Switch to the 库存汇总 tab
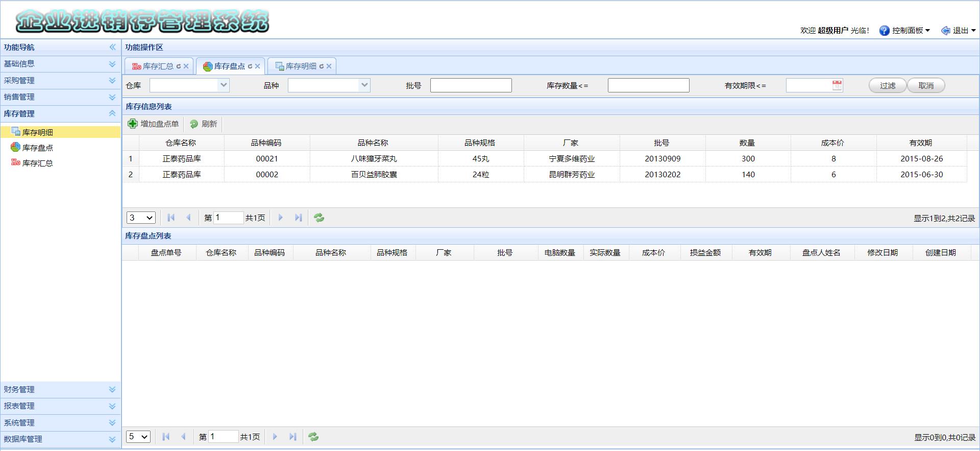 [158, 66]
